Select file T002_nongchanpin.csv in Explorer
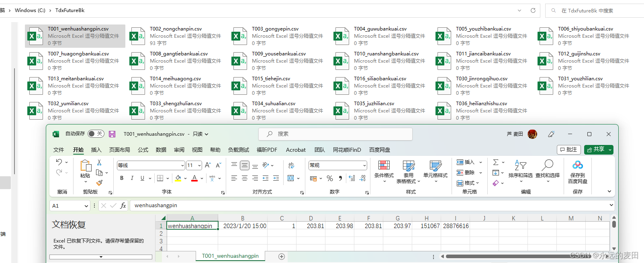Image resolution: width=644 pixels, height=263 pixels. pyautogui.click(x=177, y=36)
